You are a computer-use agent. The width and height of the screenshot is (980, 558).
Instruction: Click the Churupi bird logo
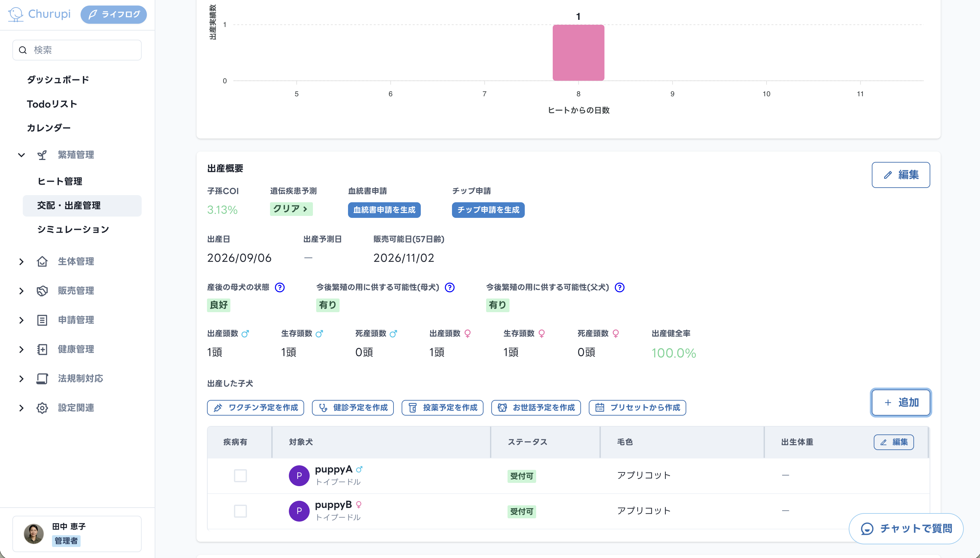[x=16, y=14]
